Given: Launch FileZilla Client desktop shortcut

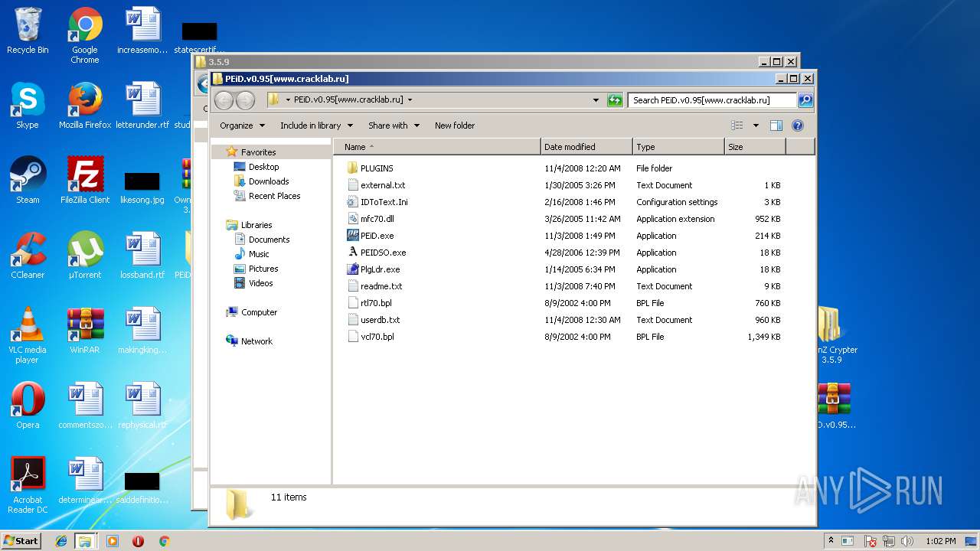Looking at the screenshot, I should (x=85, y=181).
